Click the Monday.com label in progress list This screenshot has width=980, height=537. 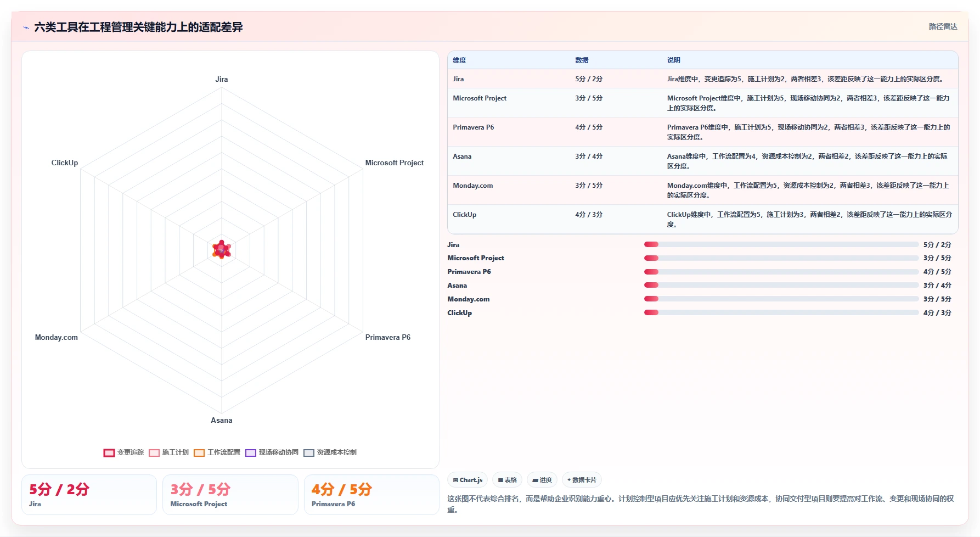[x=468, y=299]
